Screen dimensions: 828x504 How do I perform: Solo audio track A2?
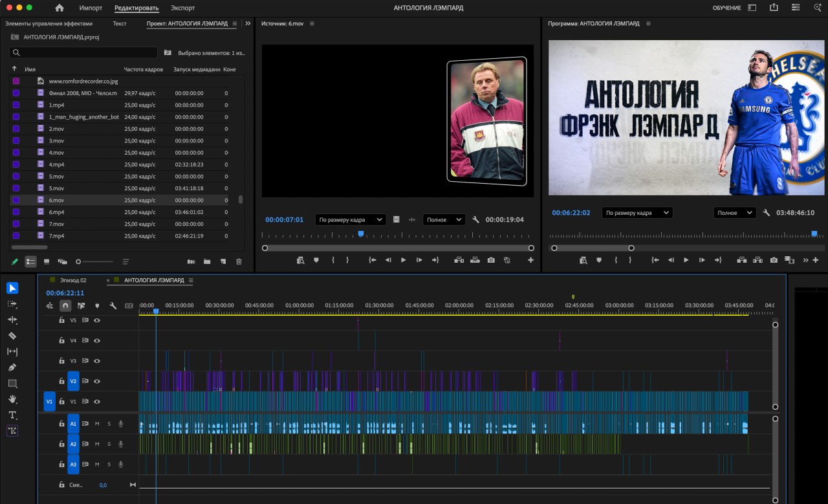click(x=109, y=444)
